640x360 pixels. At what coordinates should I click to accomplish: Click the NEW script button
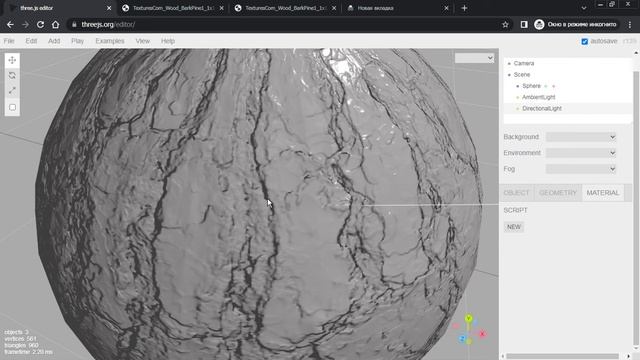pyautogui.click(x=513, y=227)
